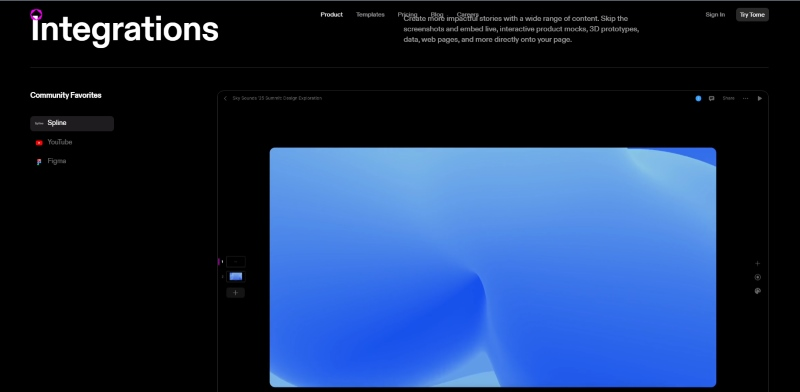This screenshot has height=392, width=800.
Task: Select the Spline integration tab
Action: click(72, 123)
